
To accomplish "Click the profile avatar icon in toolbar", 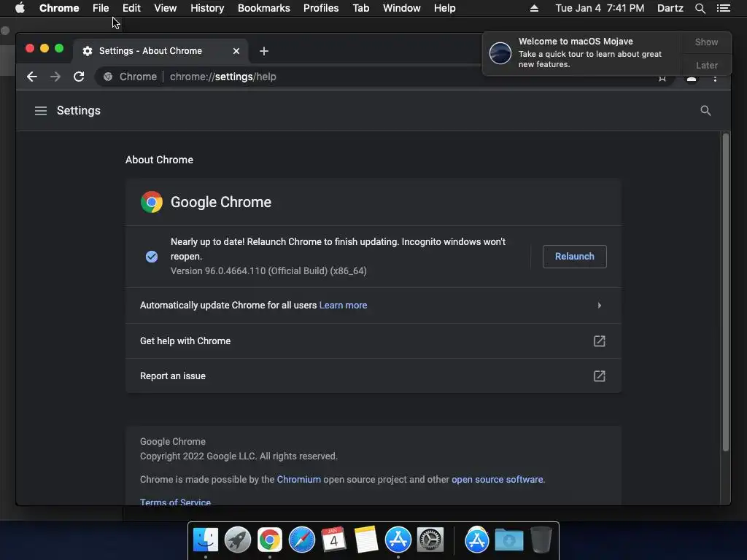I will 692,79.
